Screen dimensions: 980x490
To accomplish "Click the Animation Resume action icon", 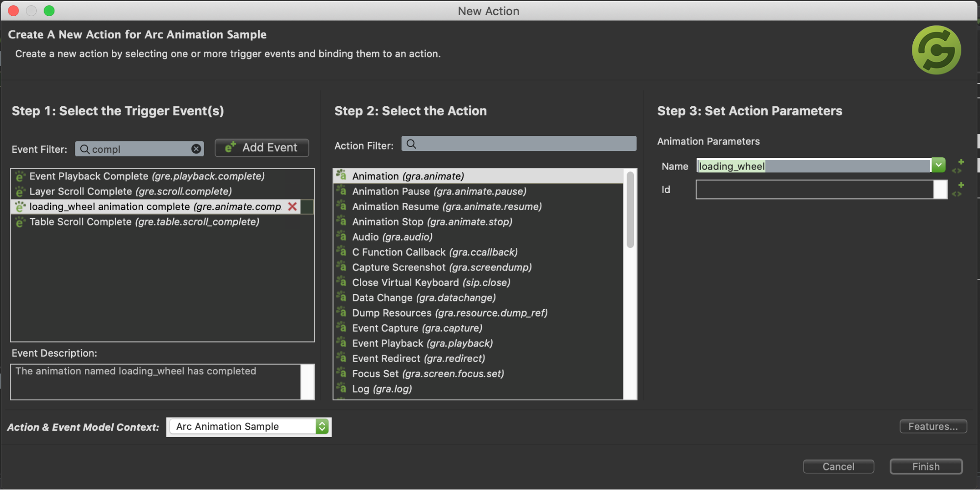I will pos(342,205).
